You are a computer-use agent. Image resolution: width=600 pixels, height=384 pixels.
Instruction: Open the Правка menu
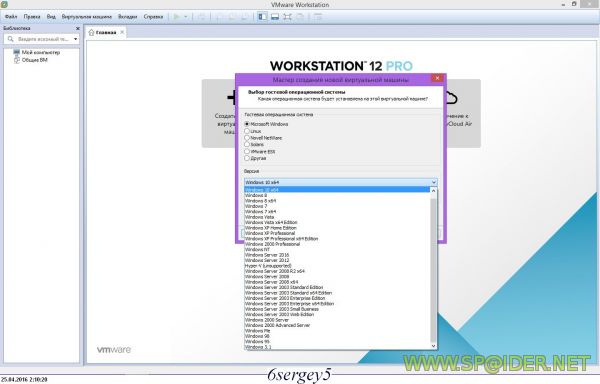point(32,17)
